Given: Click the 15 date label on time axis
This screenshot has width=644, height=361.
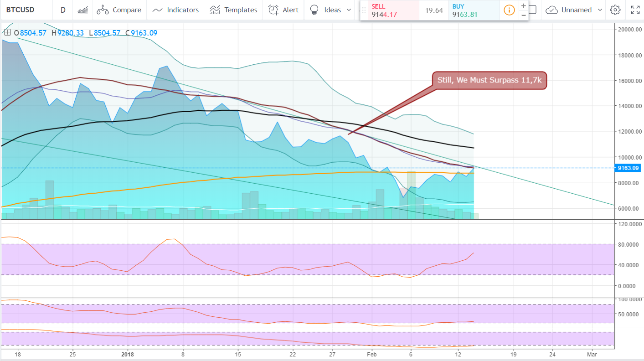Looking at the screenshot, I should 238,354.
